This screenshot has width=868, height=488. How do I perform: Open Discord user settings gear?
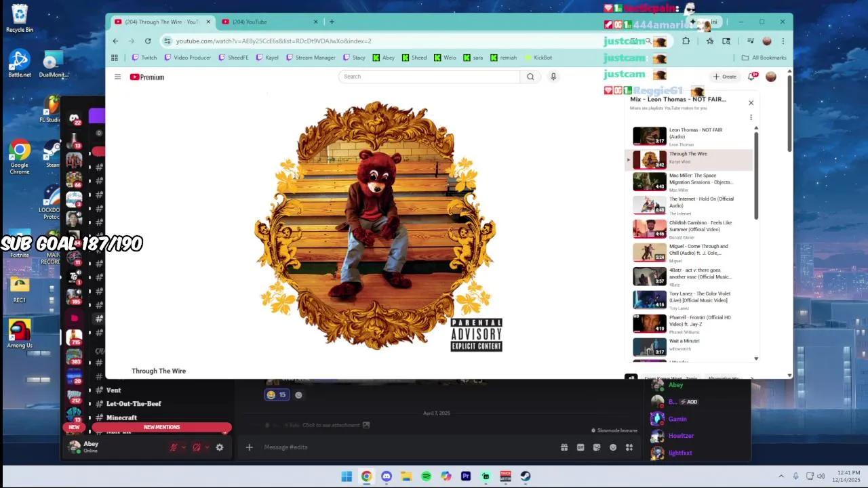tap(219, 447)
